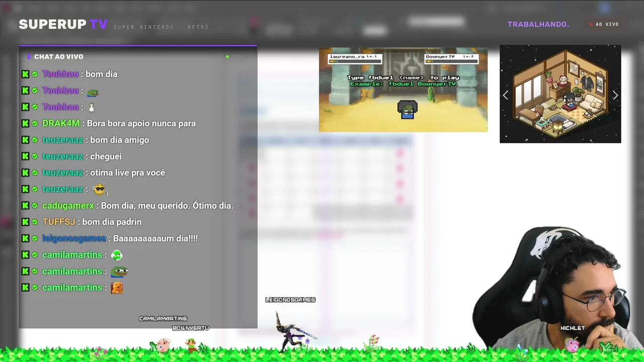Click the Kick badge beside DRAK4M
Screen dimensions: 644x362
pos(26,123)
